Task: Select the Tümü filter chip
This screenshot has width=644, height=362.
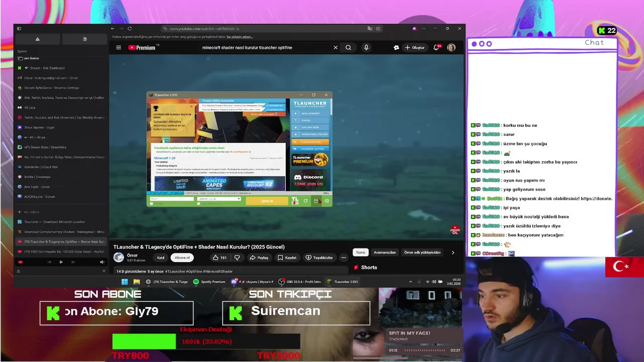Action: pyautogui.click(x=361, y=252)
